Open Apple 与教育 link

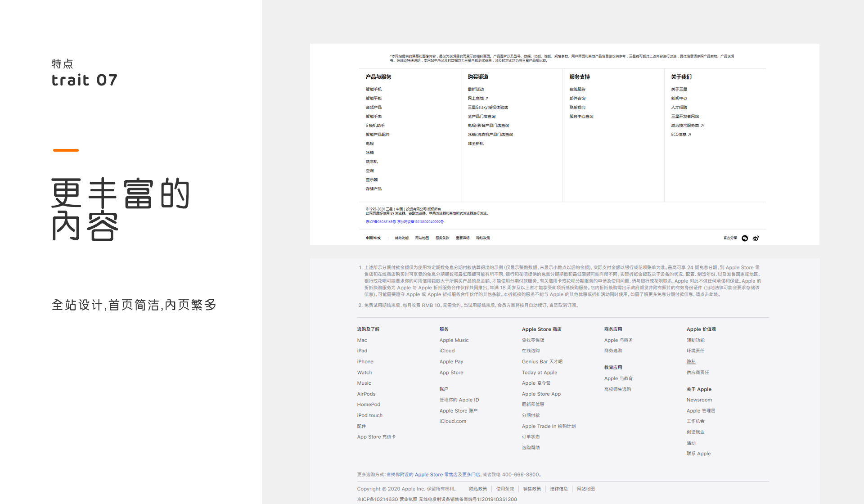point(619,378)
